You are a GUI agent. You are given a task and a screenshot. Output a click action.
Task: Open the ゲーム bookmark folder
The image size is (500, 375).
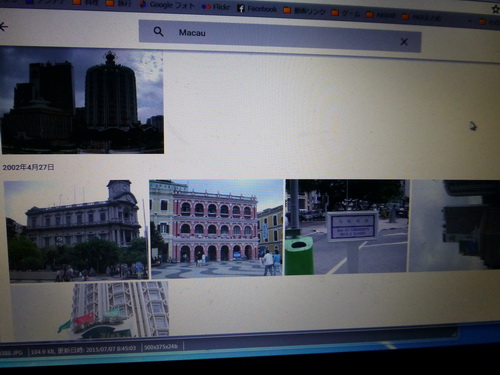pos(346,13)
